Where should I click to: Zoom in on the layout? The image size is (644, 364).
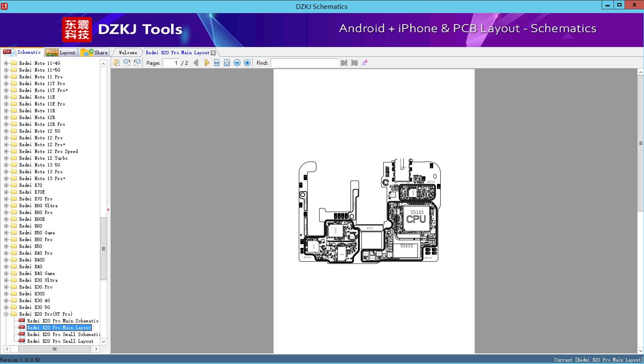click(247, 63)
